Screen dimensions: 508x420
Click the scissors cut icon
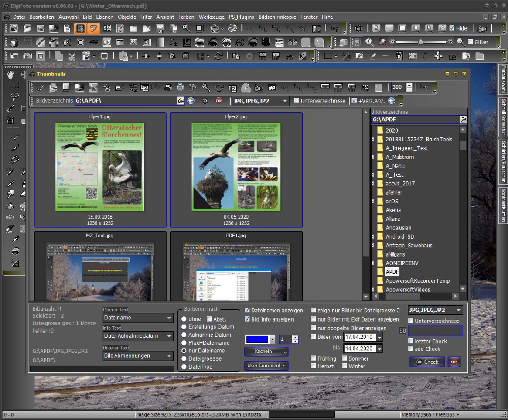(72, 56)
